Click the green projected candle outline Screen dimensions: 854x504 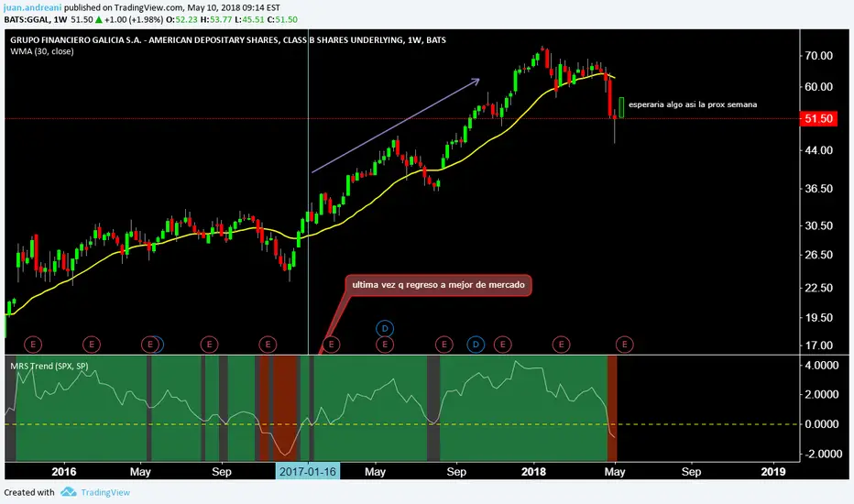pos(621,107)
